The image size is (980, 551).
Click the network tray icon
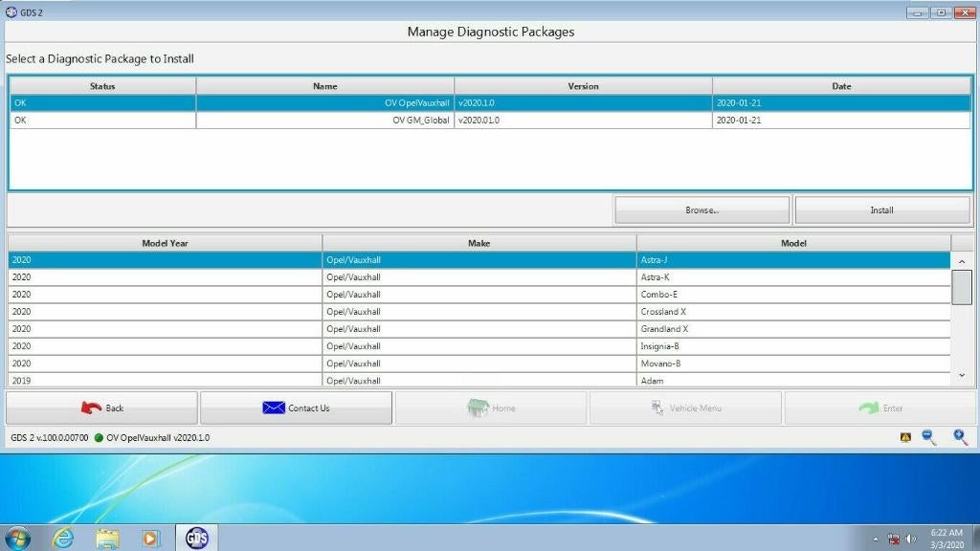(x=893, y=539)
